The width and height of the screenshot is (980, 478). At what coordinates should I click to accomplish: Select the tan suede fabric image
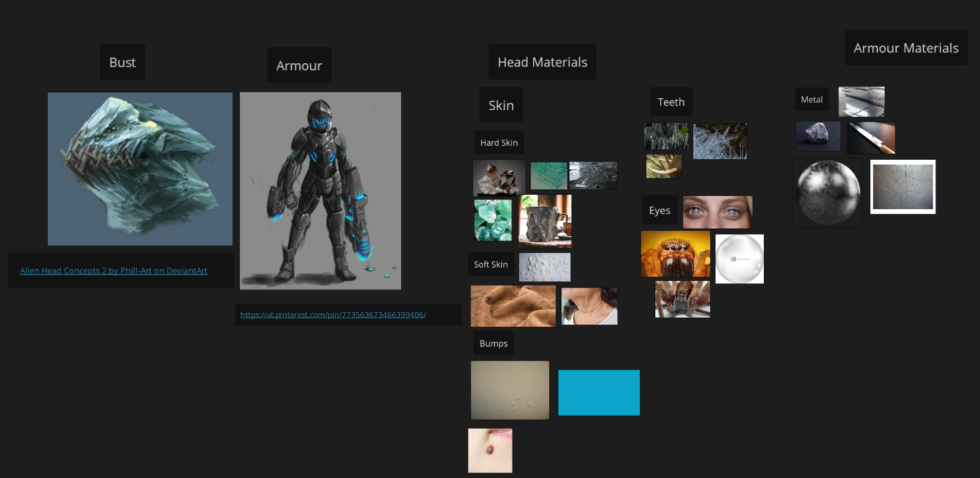tap(513, 306)
